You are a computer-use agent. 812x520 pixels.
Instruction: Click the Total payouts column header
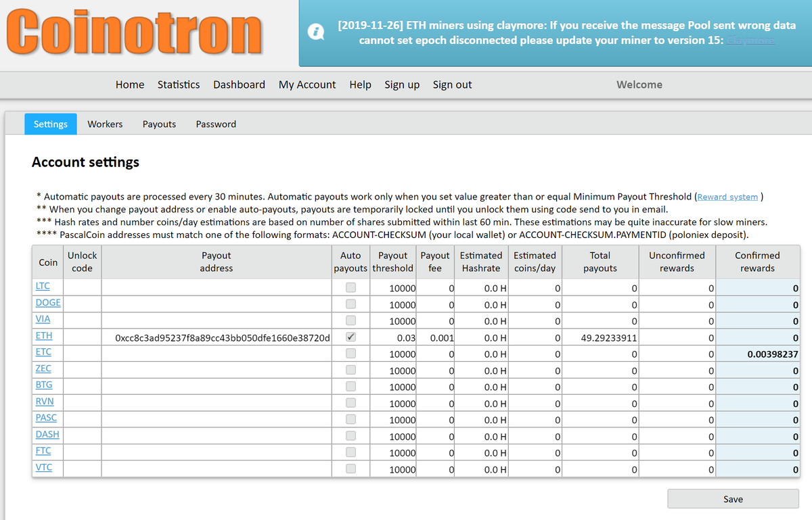pos(600,262)
